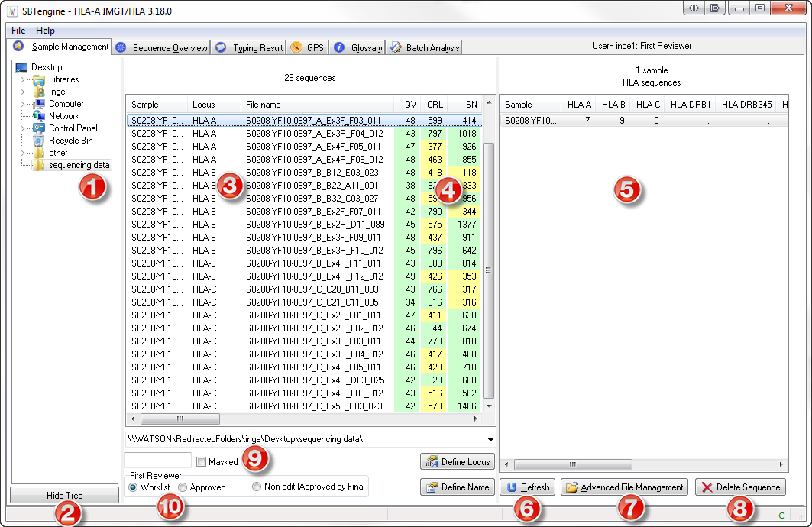Click the Control Panel icon
Viewport: 812px width, 527px height.
coord(39,128)
